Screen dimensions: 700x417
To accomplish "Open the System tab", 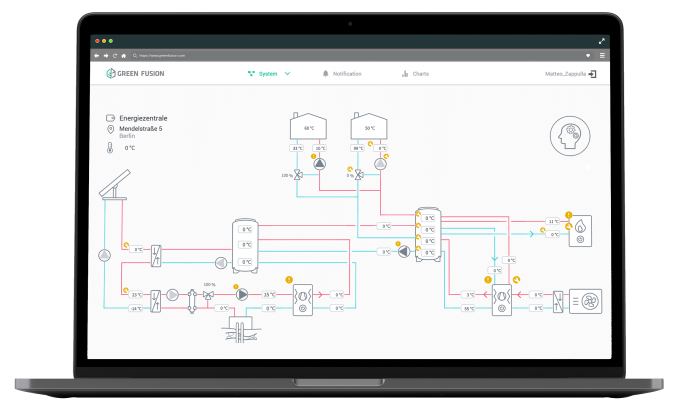I will coord(267,74).
